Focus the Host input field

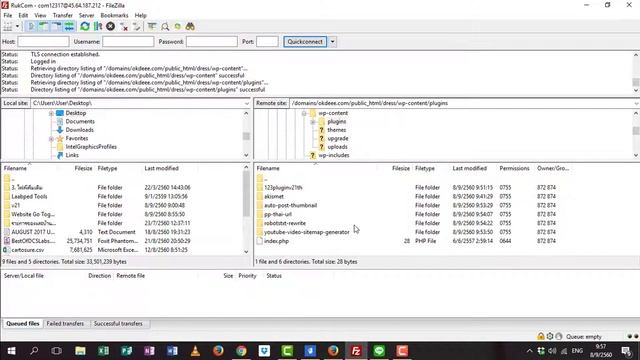pyautogui.click(x=43, y=42)
